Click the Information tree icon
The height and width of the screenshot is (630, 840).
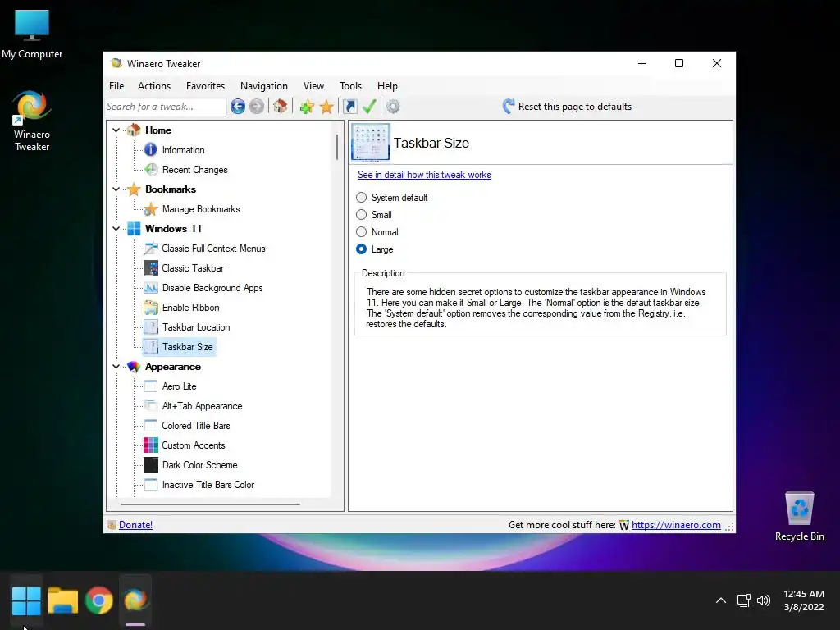pos(151,150)
